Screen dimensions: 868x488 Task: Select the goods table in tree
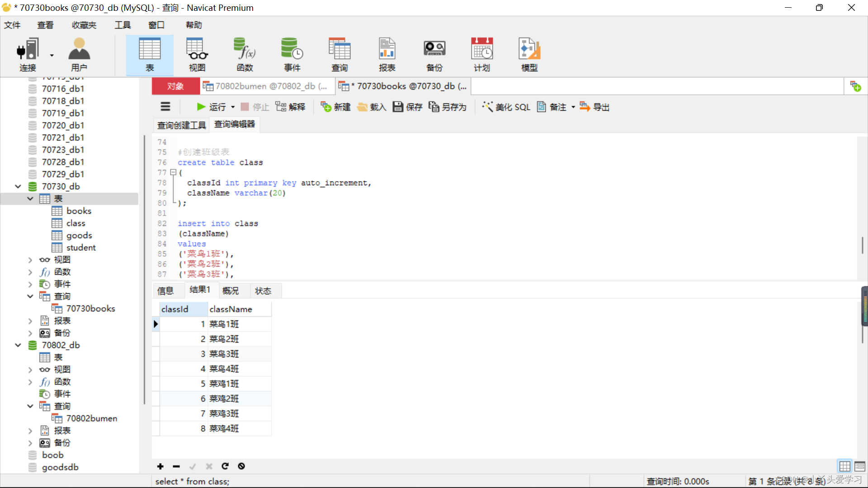point(79,235)
